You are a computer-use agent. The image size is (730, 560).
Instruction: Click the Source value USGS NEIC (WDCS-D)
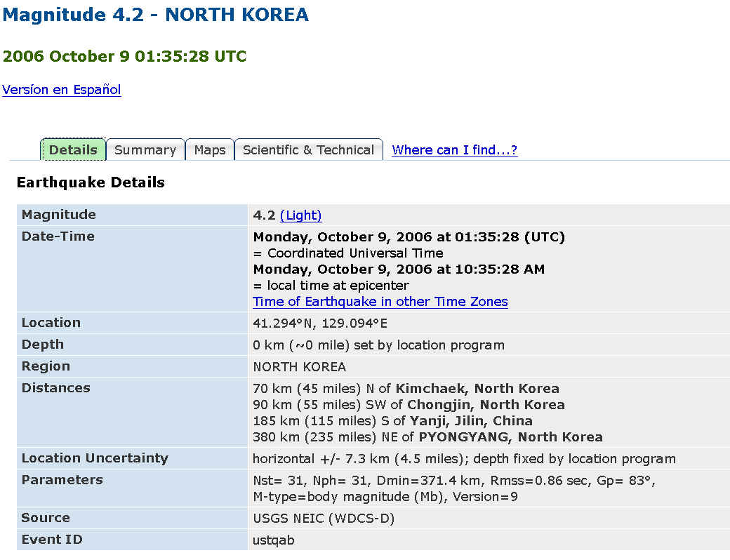pos(324,519)
